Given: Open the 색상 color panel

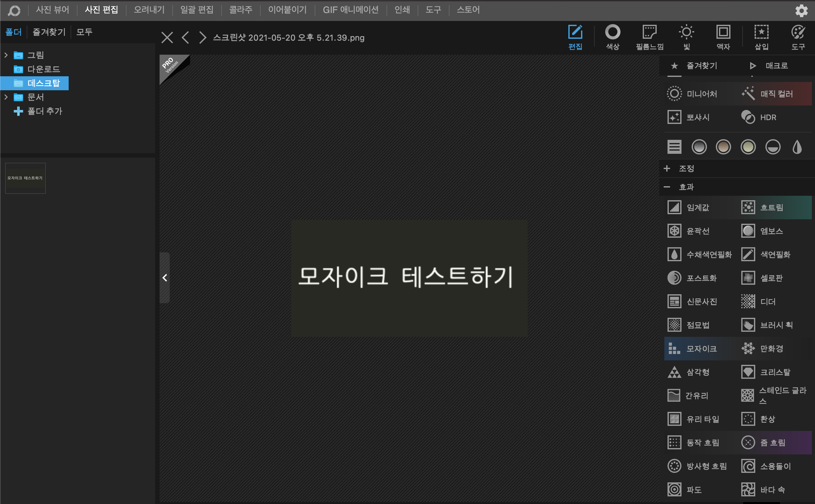Looking at the screenshot, I should pyautogui.click(x=612, y=37).
